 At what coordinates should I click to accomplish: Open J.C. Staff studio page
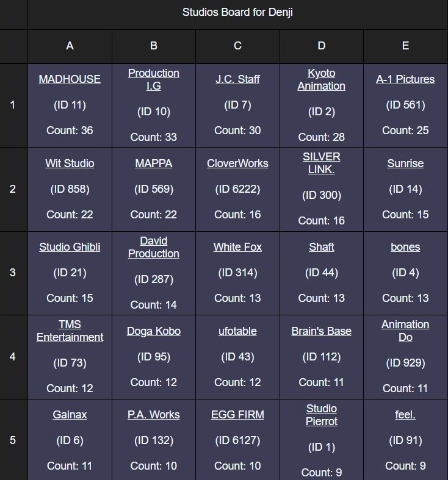click(x=237, y=79)
